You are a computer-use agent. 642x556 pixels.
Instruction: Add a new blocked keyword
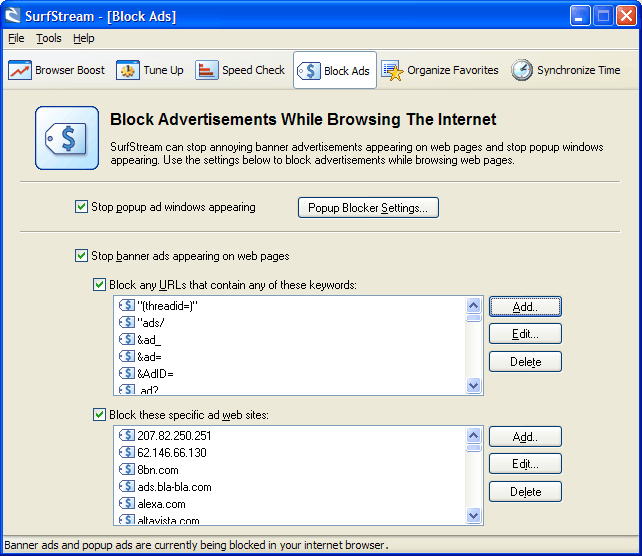(x=525, y=307)
